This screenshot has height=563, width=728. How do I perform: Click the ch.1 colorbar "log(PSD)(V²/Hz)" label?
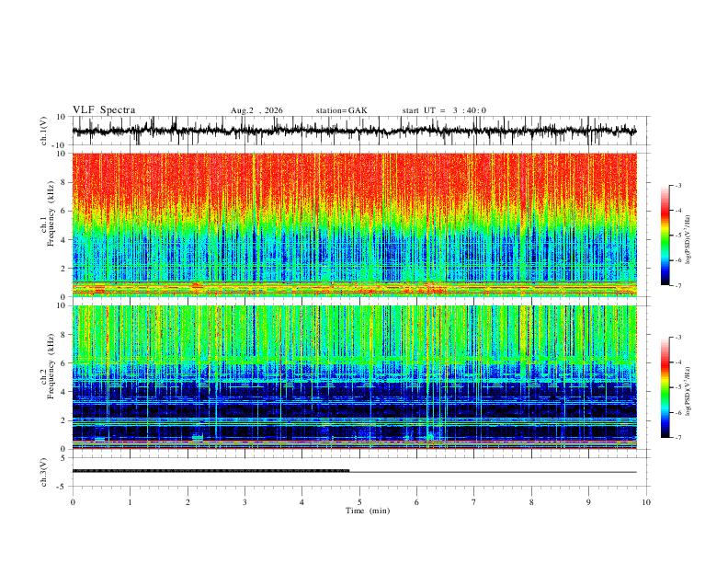[x=688, y=240]
